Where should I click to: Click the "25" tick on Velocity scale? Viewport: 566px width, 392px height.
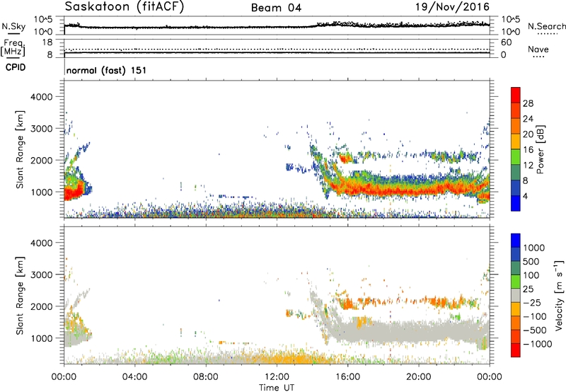point(528,289)
